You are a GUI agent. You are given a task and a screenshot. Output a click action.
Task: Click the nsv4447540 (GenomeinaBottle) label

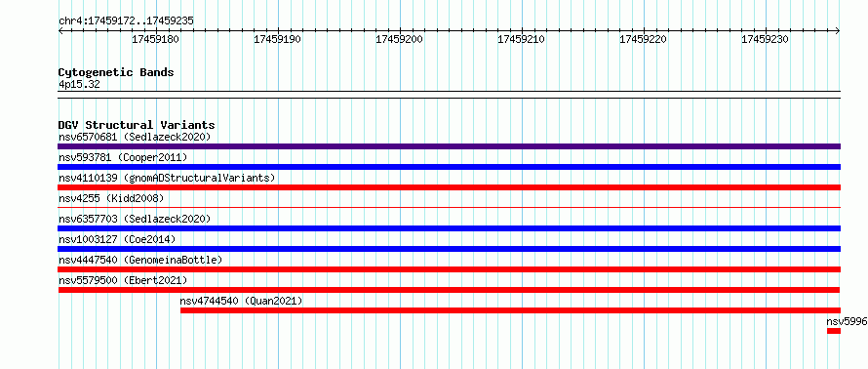[140, 260]
